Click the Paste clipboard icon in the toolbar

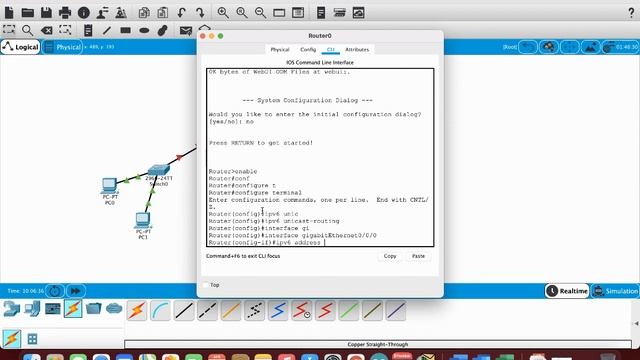(x=162, y=13)
